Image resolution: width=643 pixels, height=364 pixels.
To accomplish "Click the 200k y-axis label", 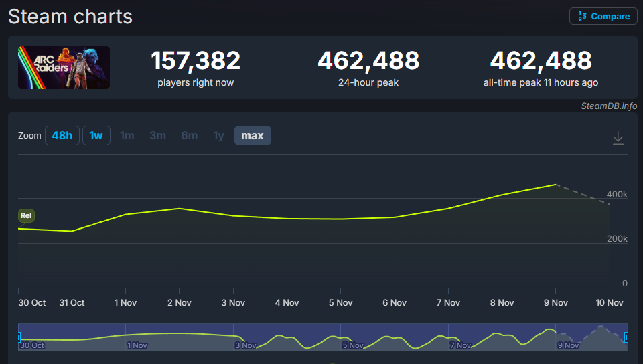I will pos(617,238).
